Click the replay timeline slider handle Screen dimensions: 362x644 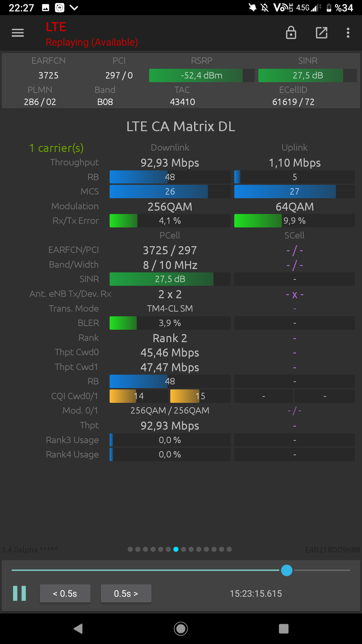coord(287,570)
